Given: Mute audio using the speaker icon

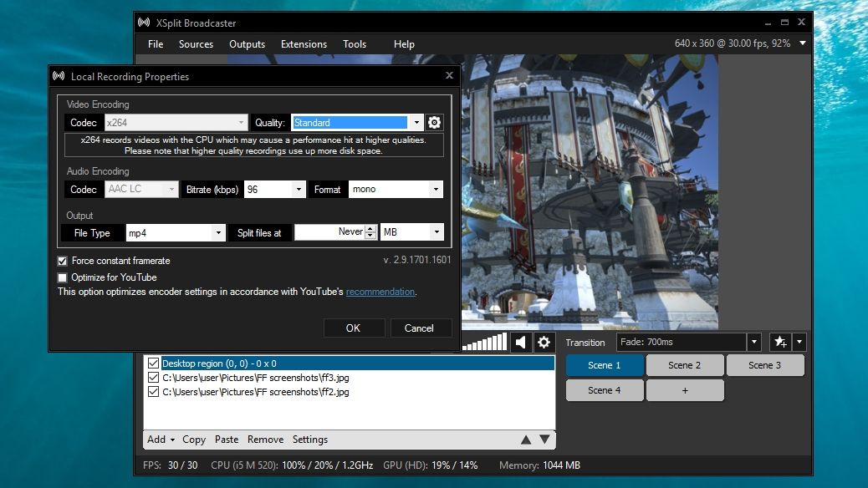Looking at the screenshot, I should pyautogui.click(x=520, y=342).
